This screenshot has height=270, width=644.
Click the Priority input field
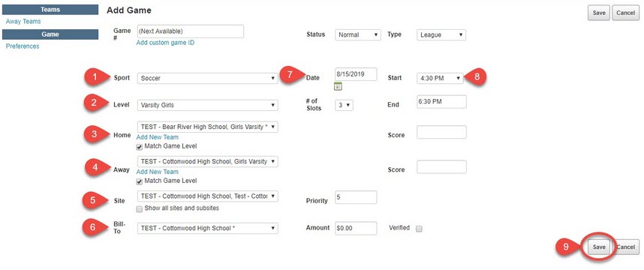tap(356, 197)
